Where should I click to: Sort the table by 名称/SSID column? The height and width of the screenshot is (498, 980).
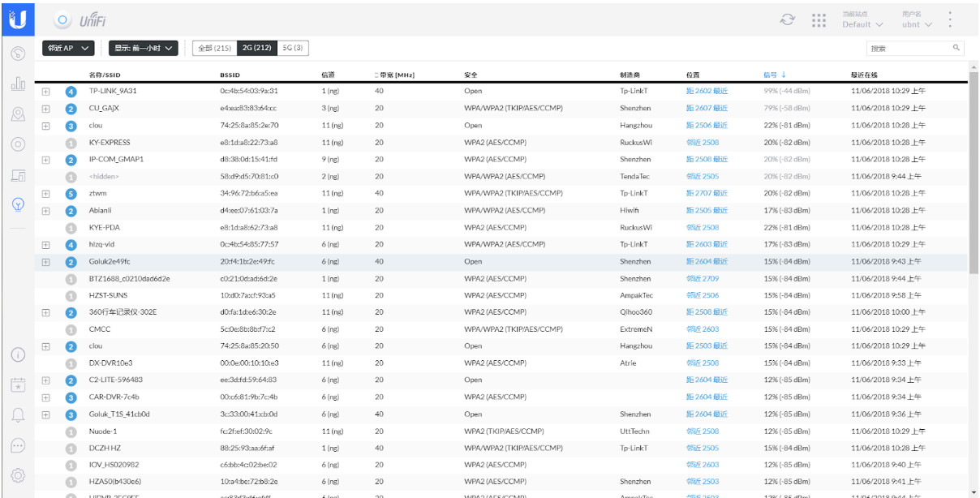click(x=104, y=75)
